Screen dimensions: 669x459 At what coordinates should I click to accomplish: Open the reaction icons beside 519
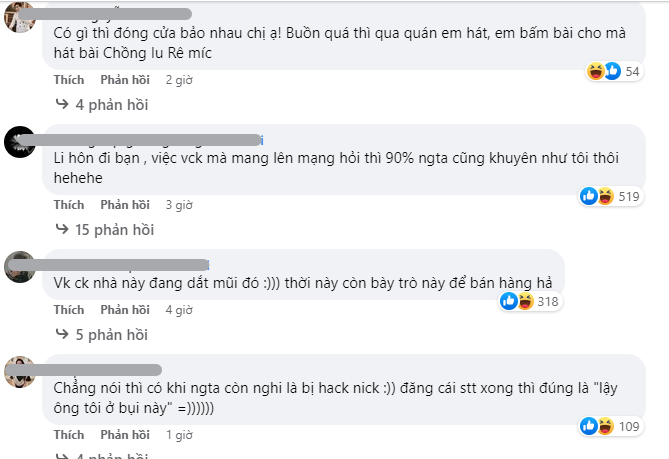point(597,196)
